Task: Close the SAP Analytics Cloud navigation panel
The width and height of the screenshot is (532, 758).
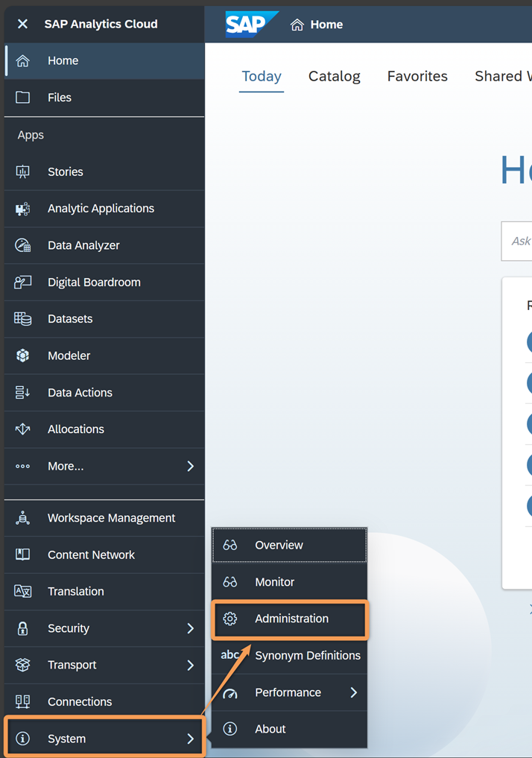Action: (x=22, y=24)
